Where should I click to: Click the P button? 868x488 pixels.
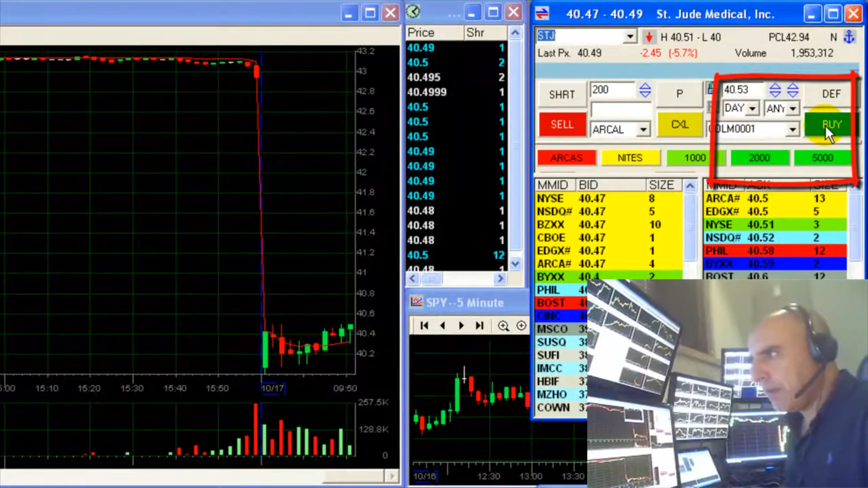[679, 94]
